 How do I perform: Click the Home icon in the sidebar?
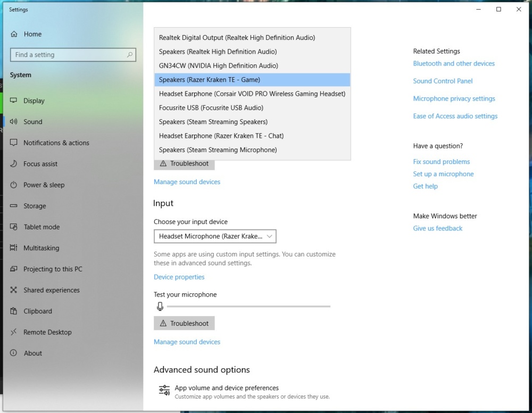point(14,34)
